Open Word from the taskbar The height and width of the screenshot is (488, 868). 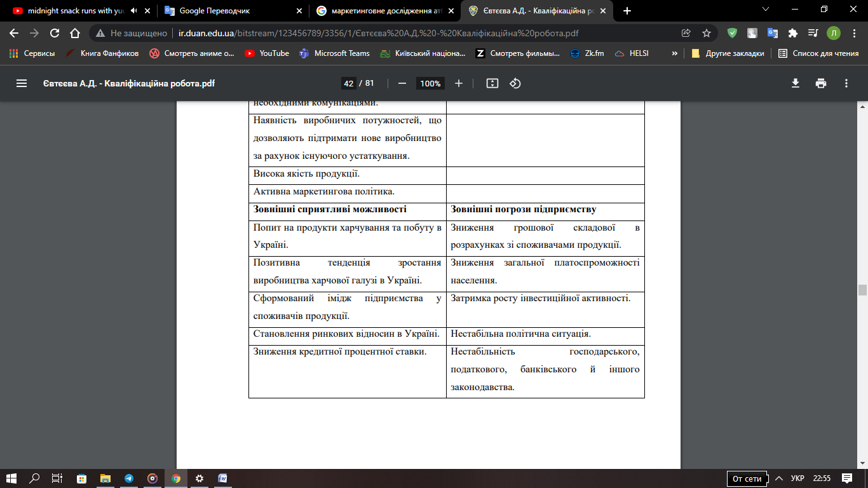222,478
